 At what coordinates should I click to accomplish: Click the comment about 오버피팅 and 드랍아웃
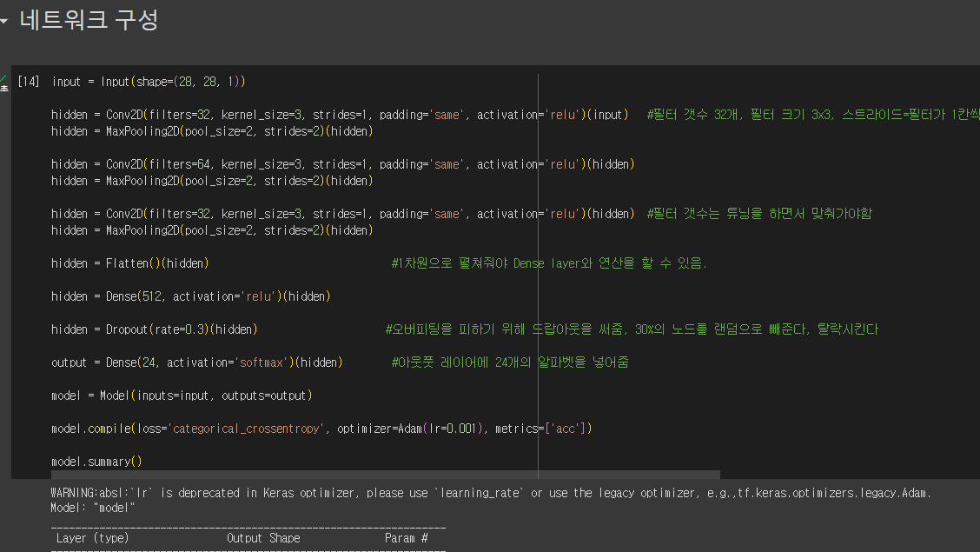click(x=632, y=329)
